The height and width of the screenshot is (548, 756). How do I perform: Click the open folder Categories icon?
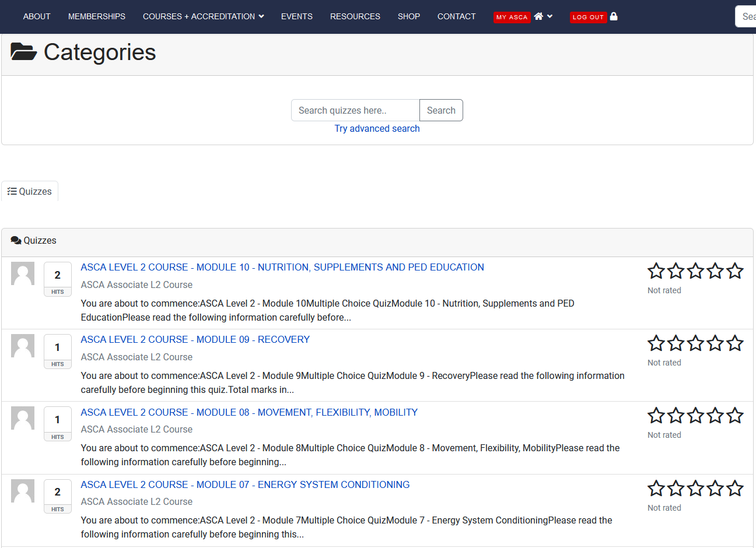(23, 52)
